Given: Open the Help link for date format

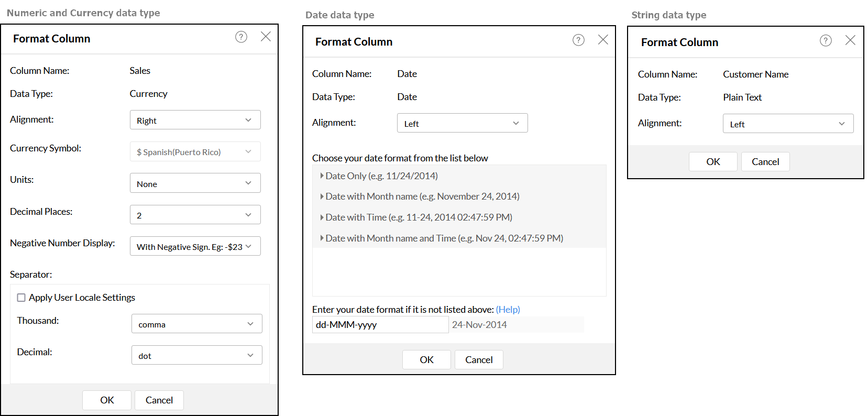Looking at the screenshot, I should point(508,310).
